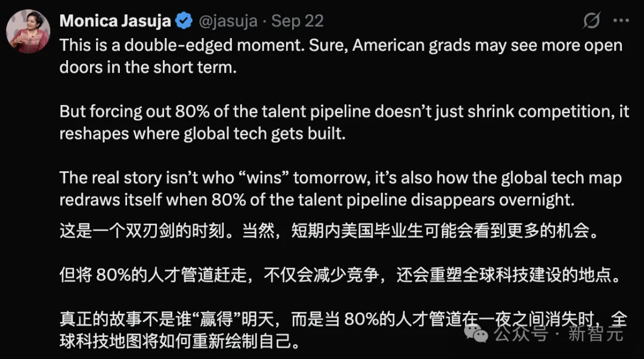The width and height of the screenshot is (644, 359).
Task: Open the Sep 22 timestamp link
Action: click(x=298, y=21)
